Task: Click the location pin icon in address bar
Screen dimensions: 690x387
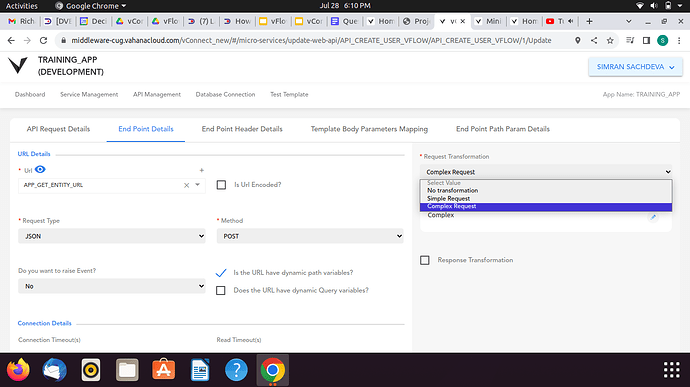Action: tap(578, 41)
